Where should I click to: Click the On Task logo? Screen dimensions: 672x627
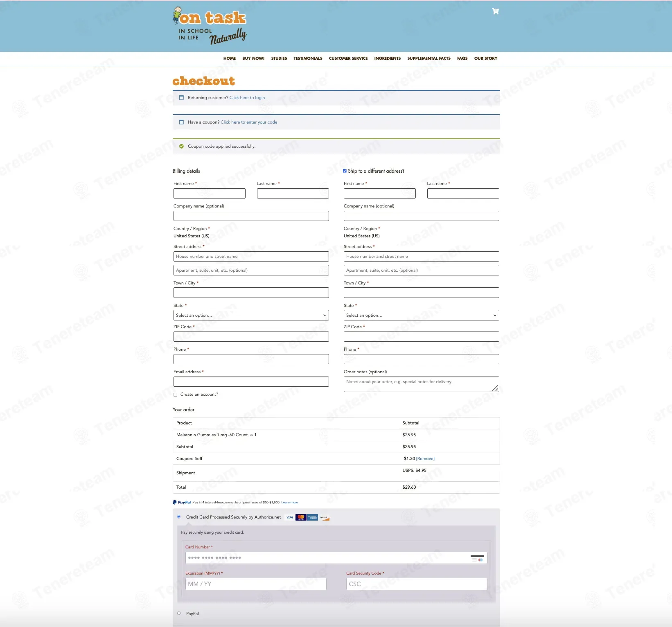(x=210, y=25)
